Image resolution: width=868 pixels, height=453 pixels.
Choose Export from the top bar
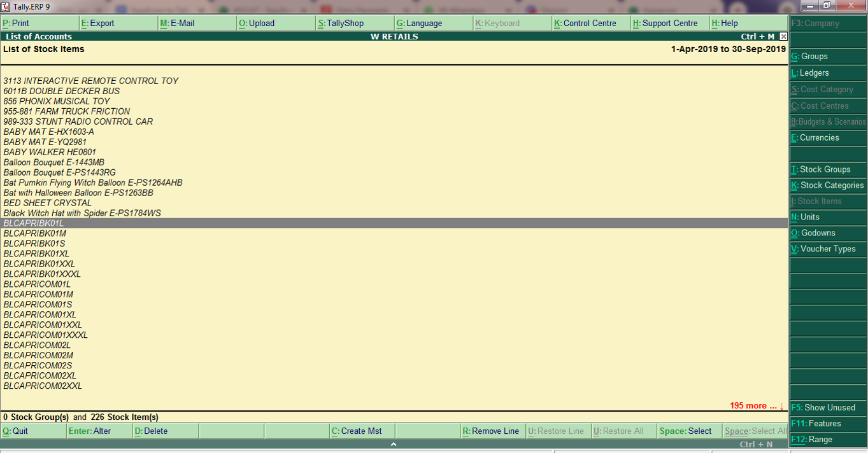pos(118,23)
